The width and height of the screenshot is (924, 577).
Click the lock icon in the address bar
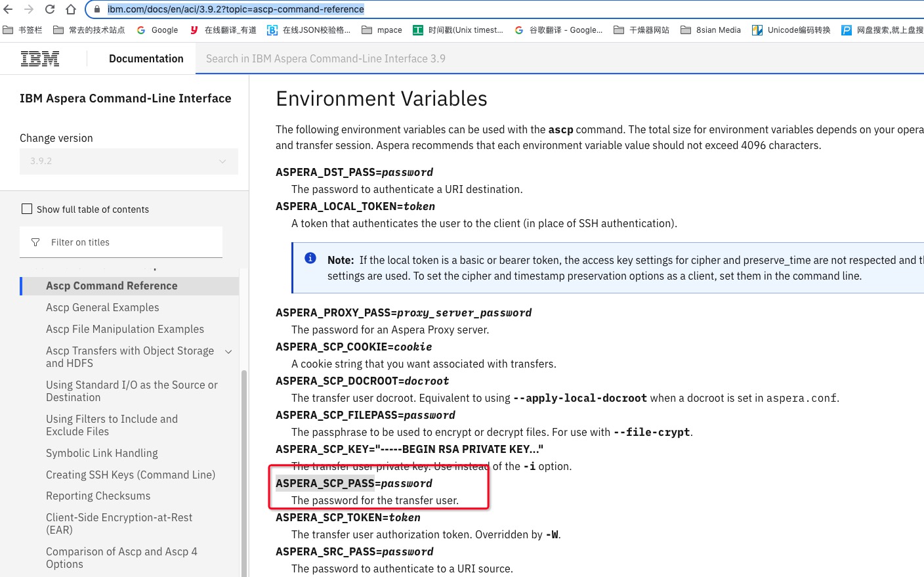pyautogui.click(x=97, y=9)
